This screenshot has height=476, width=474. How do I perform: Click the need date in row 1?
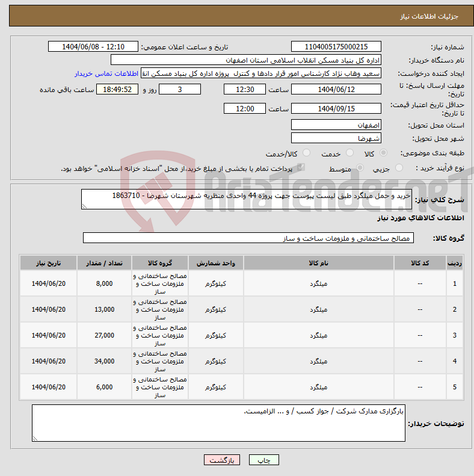coord(49,283)
